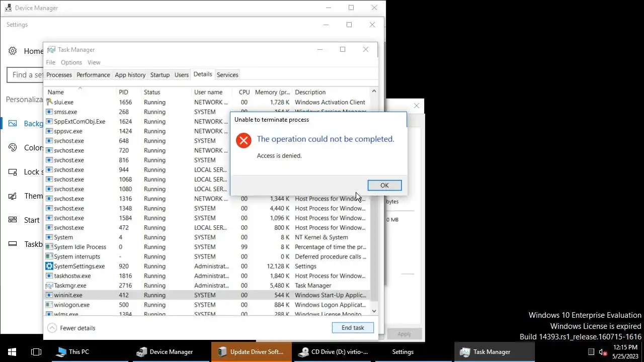Switch to the Performance tab
Viewport: 644px width, 362px height.
tap(93, 75)
